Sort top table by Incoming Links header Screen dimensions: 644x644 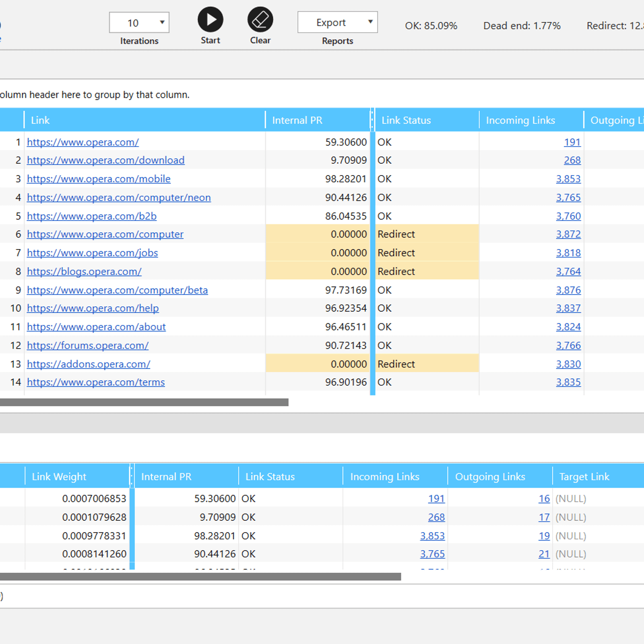click(x=531, y=120)
